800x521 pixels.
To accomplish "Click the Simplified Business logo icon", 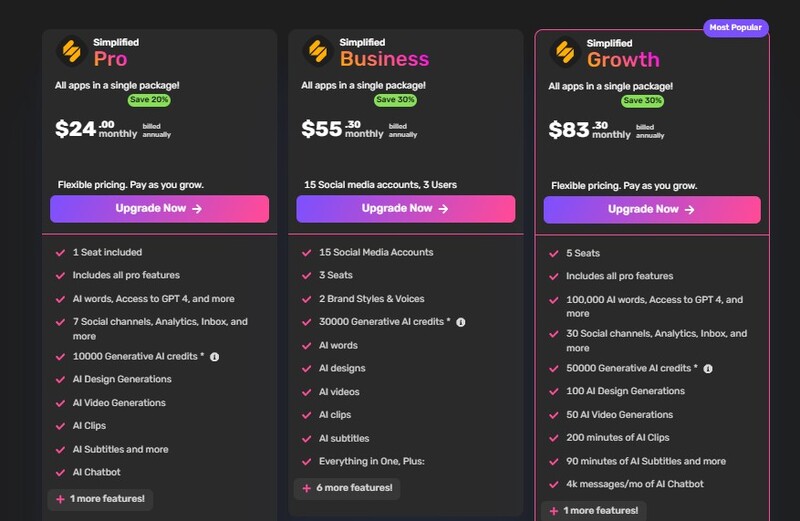I will tap(318, 51).
